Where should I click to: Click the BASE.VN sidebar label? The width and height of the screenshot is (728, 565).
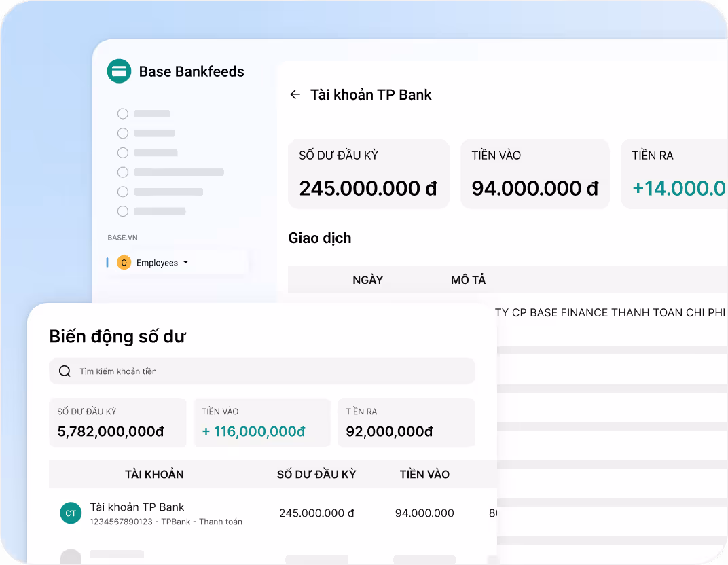[x=122, y=238]
